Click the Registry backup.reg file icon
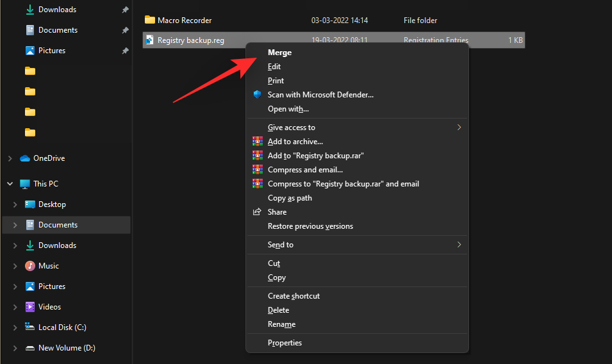This screenshot has height=364, width=612. click(150, 40)
